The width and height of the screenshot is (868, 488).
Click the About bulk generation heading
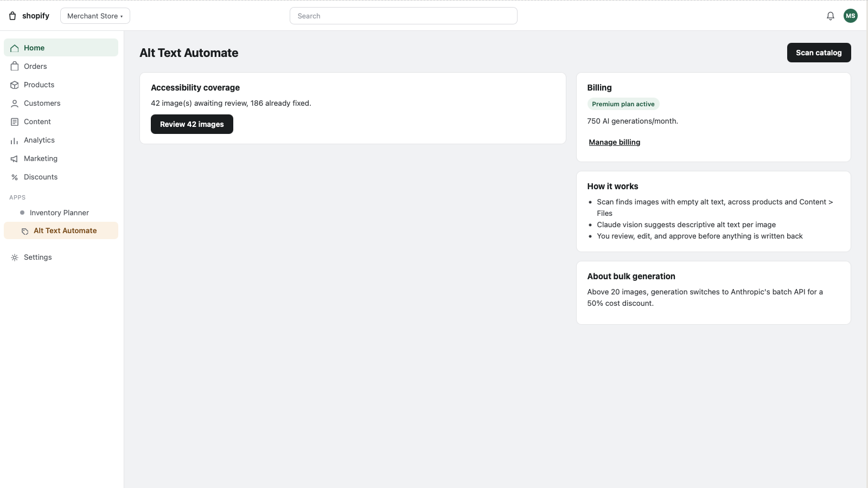[x=631, y=276]
